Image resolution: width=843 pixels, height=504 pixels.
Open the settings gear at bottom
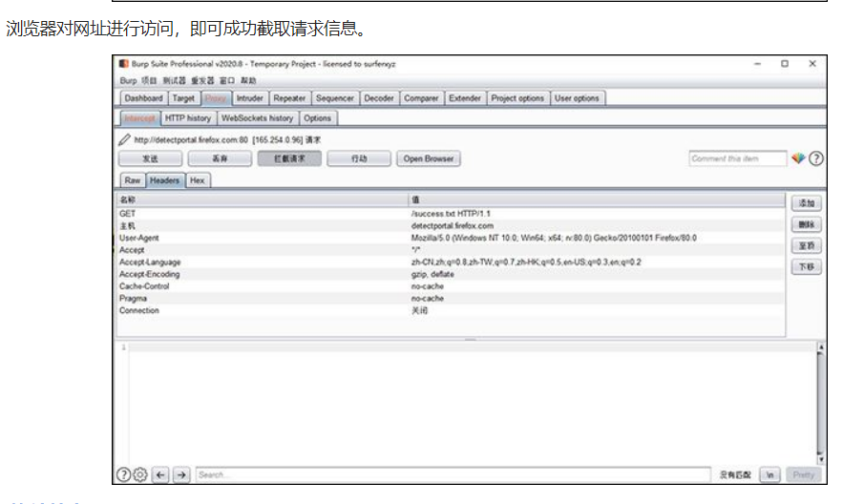tap(140, 474)
